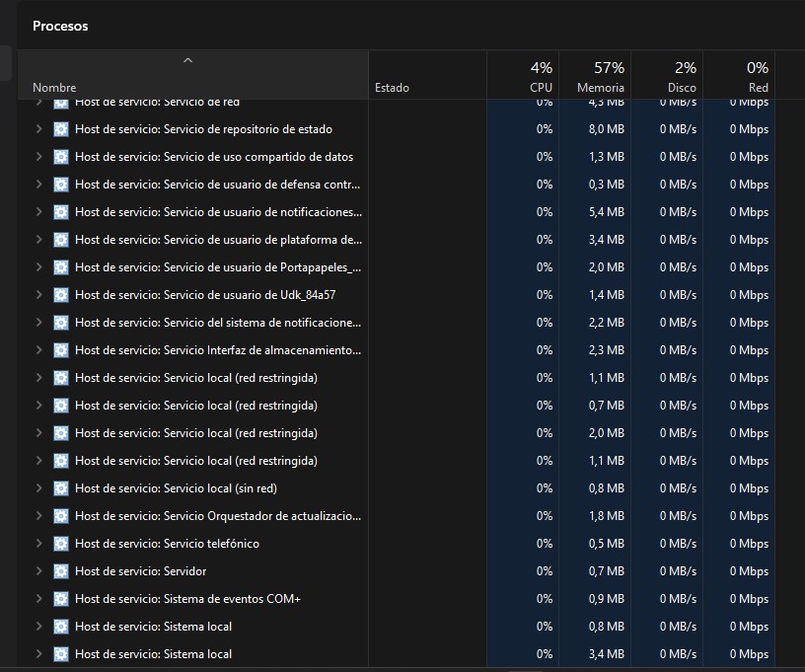This screenshot has height=672, width=805.
Task: Click the icon for Servicio Orquestador de actualización
Action: pyautogui.click(x=61, y=516)
